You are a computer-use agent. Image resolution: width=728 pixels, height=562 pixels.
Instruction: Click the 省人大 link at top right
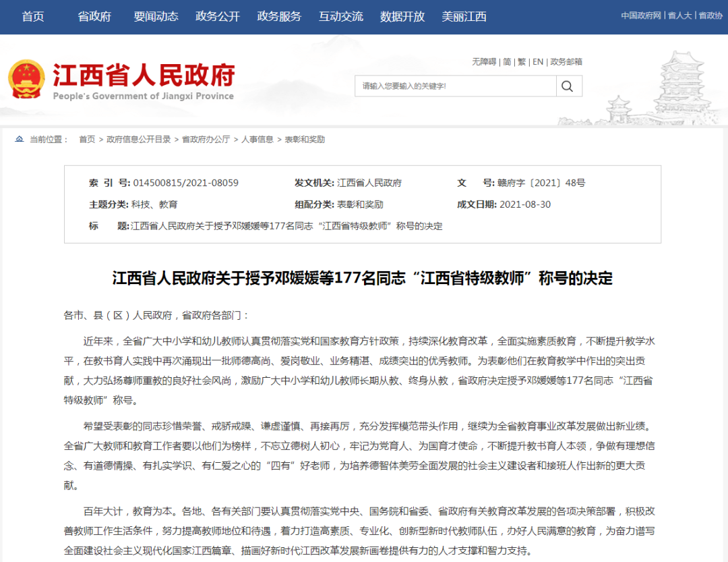680,16
